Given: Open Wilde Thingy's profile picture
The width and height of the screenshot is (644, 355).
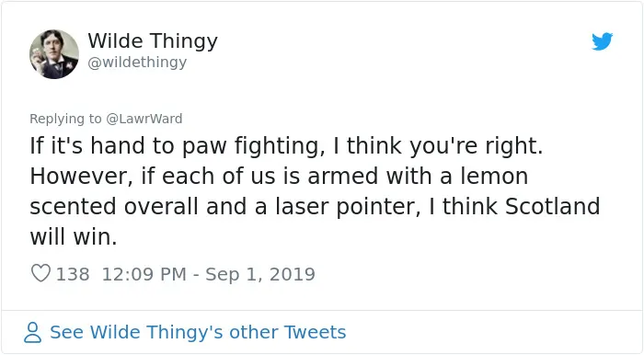Looking at the screenshot, I should click(54, 53).
